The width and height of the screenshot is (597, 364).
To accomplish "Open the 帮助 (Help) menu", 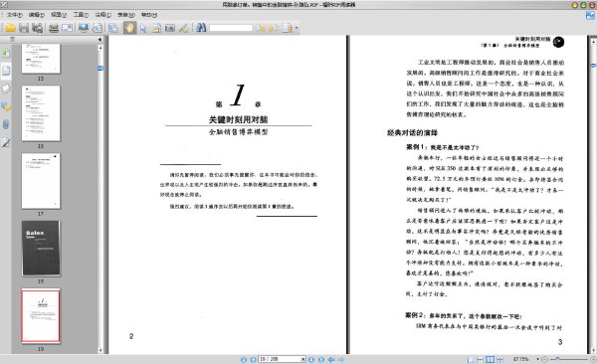I will 149,15.
